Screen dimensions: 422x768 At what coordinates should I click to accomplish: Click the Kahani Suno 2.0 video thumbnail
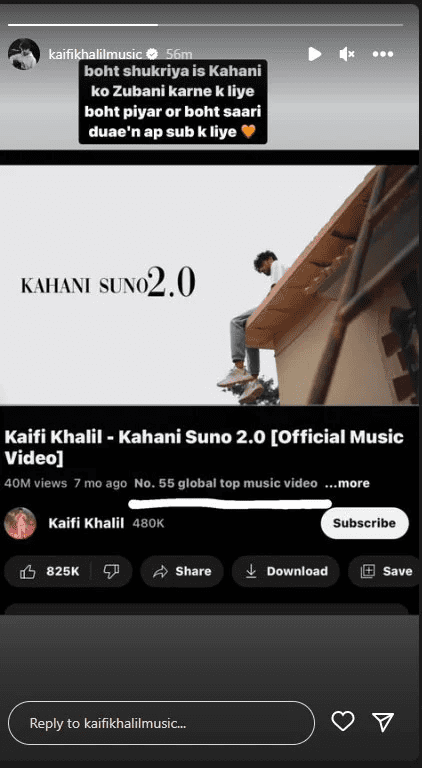(x=211, y=285)
